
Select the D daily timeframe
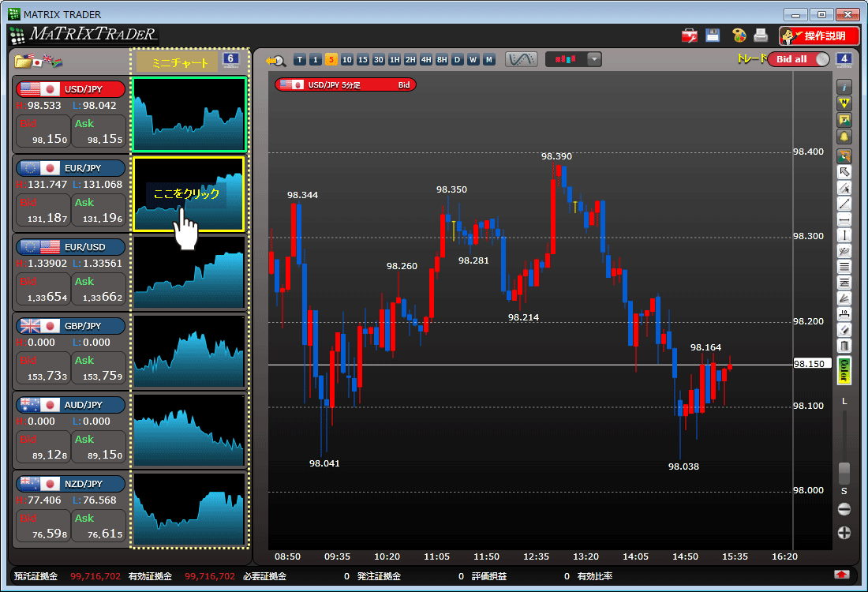pos(457,60)
